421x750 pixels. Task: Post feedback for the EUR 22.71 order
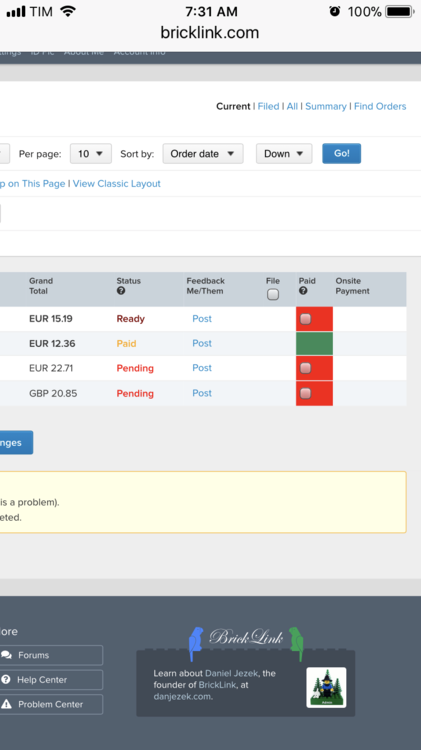point(202,368)
